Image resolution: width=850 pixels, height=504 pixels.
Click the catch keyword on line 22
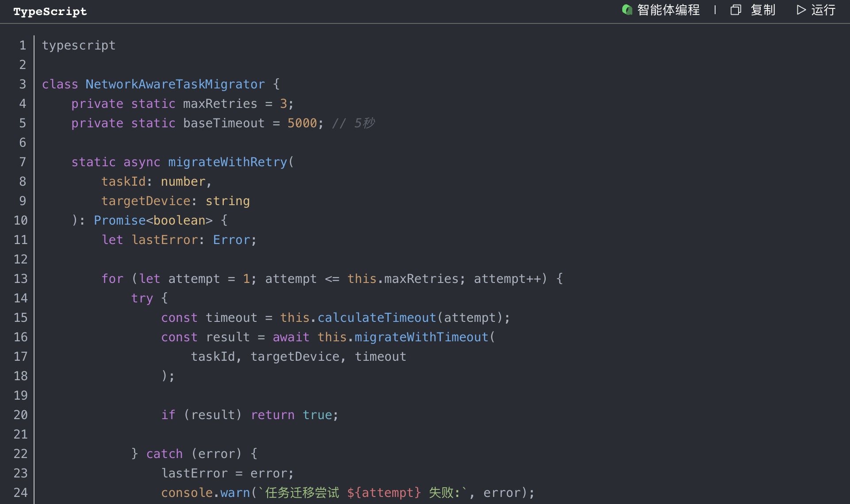164,454
